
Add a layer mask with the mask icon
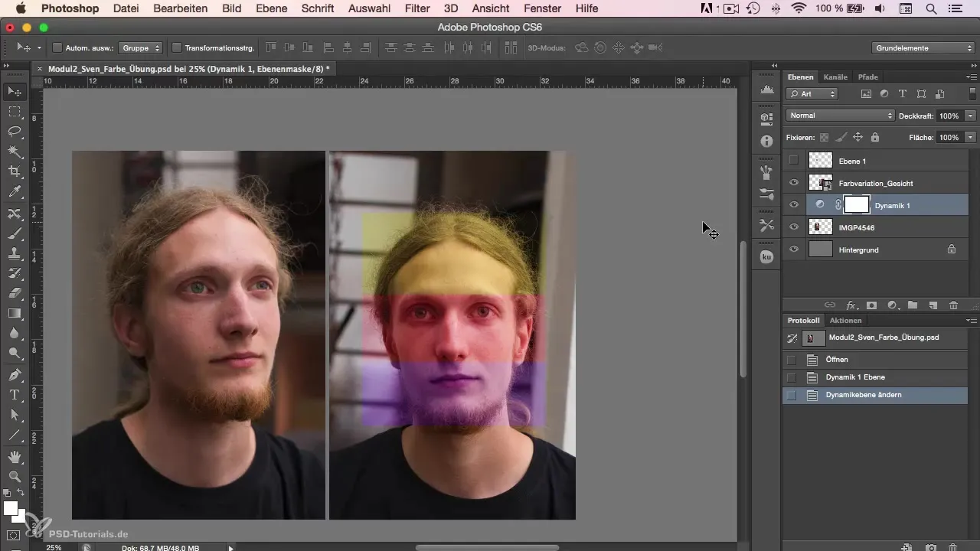(871, 305)
